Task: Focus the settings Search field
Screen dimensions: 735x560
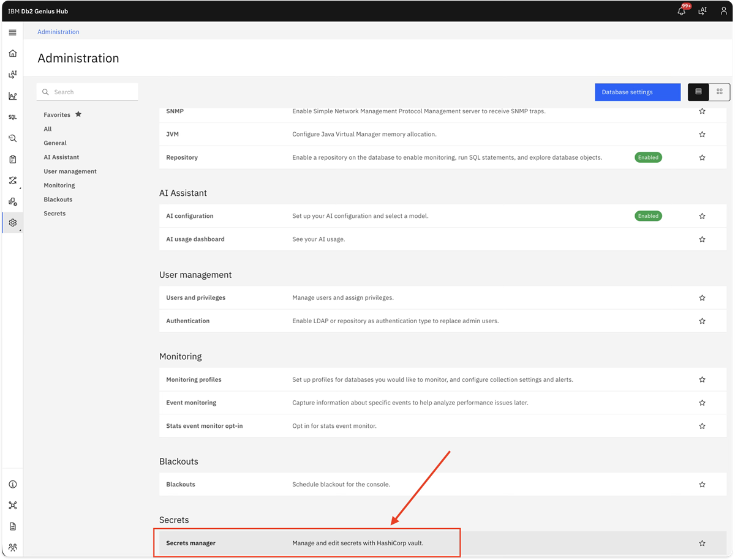Action: [87, 92]
